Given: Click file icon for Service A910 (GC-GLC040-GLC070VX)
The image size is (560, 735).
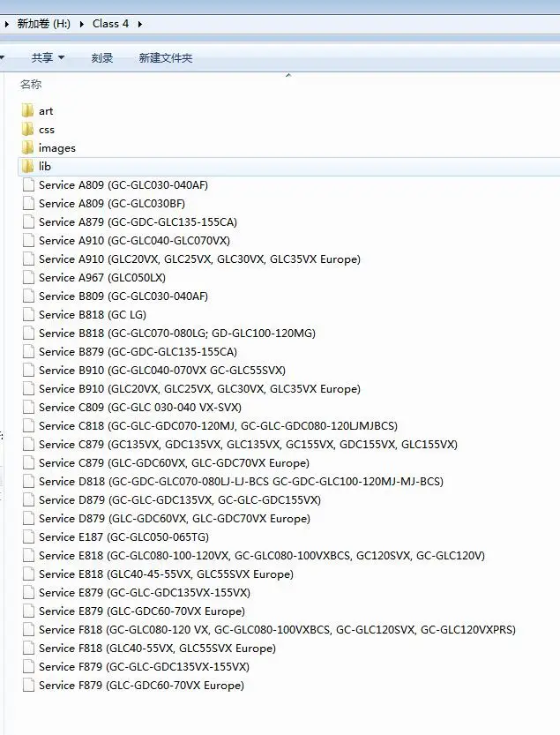Looking at the screenshot, I should click(28, 240).
